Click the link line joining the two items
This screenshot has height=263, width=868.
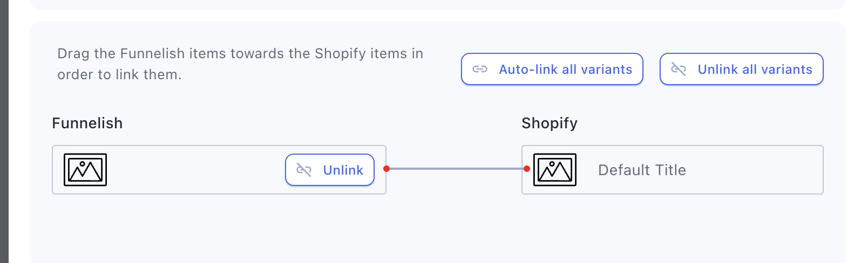[x=457, y=169]
